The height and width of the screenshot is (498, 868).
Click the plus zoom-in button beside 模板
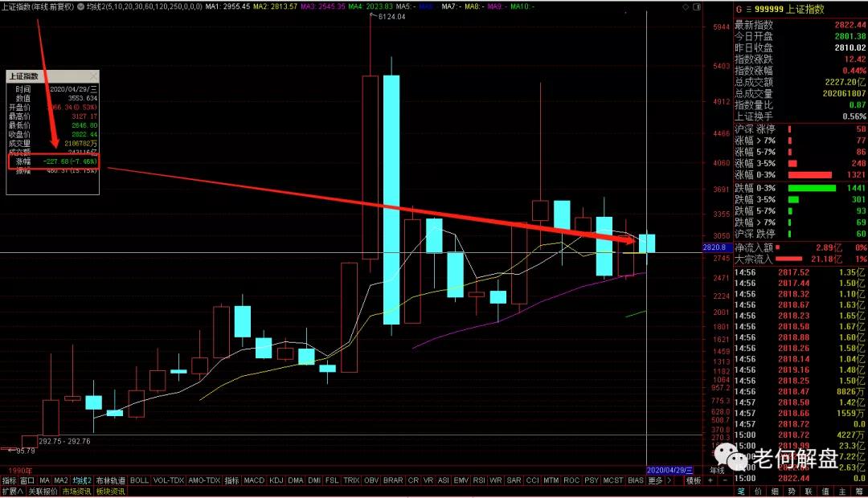point(710,480)
